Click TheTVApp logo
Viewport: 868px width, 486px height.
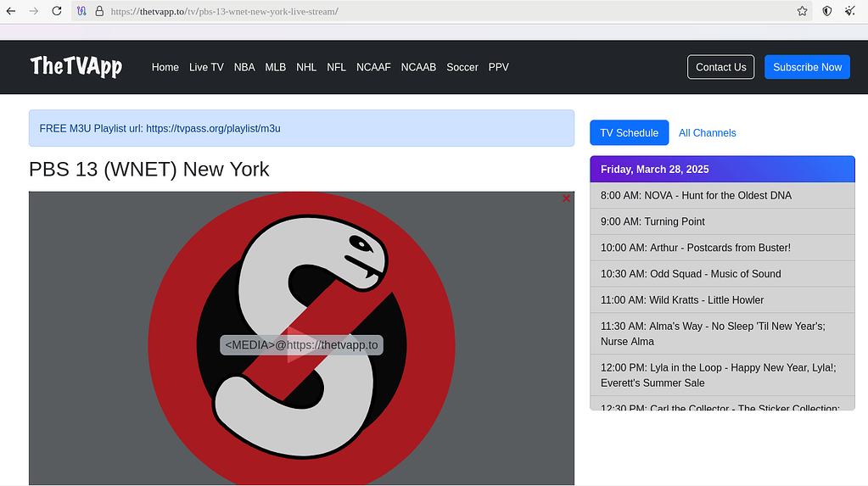76,66
